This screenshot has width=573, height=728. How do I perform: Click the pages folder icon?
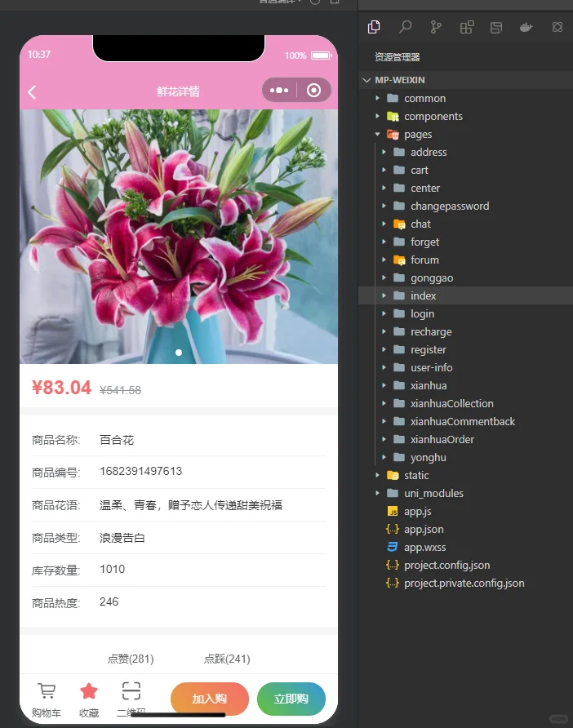click(x=393, y=135)
